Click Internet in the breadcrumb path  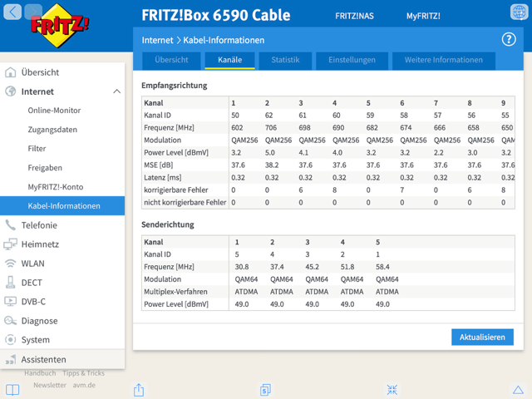tap(157, 40)
